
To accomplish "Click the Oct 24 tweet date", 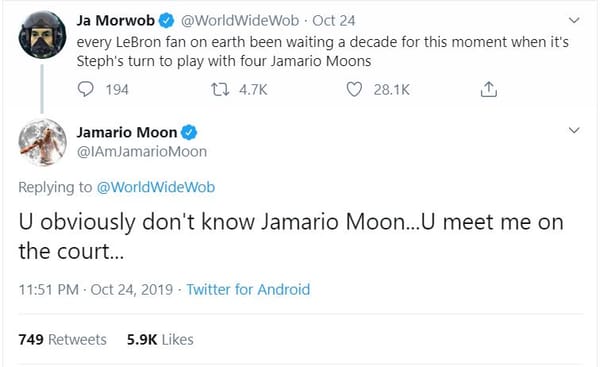I will pos(334,21).
